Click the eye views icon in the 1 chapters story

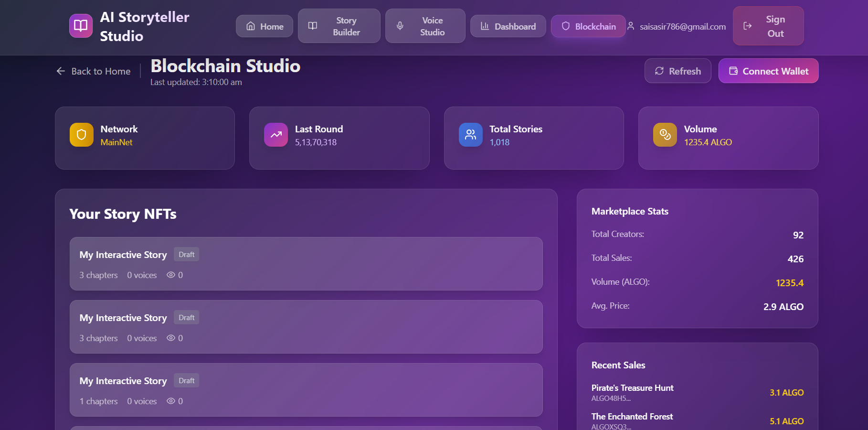click(171, 401)
